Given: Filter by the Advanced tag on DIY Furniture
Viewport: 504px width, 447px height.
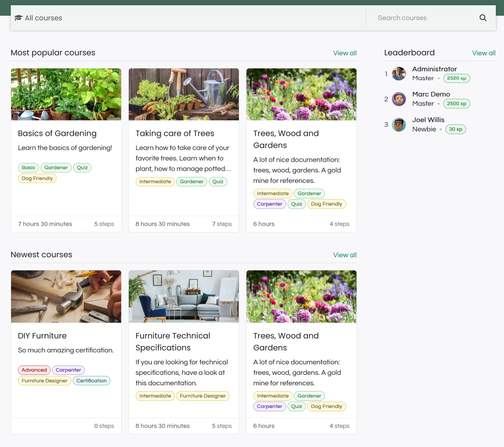Looking at the screenshot, I should tap(34, 370).
